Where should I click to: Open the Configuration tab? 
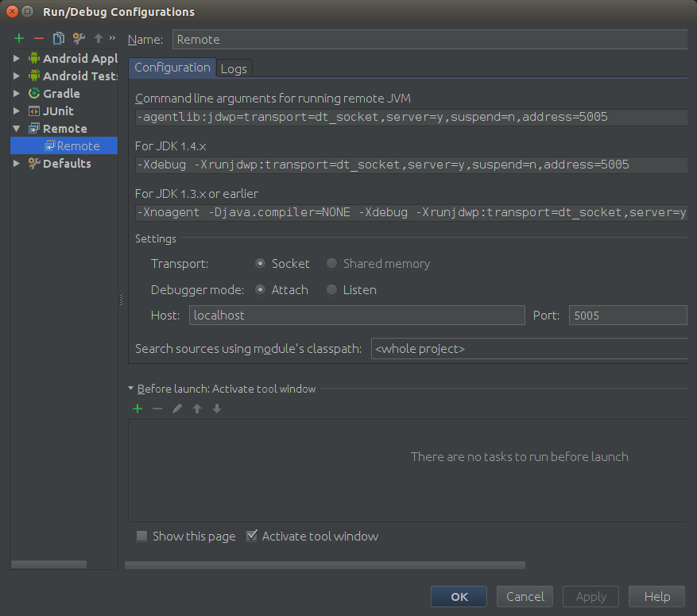point(172,68)
